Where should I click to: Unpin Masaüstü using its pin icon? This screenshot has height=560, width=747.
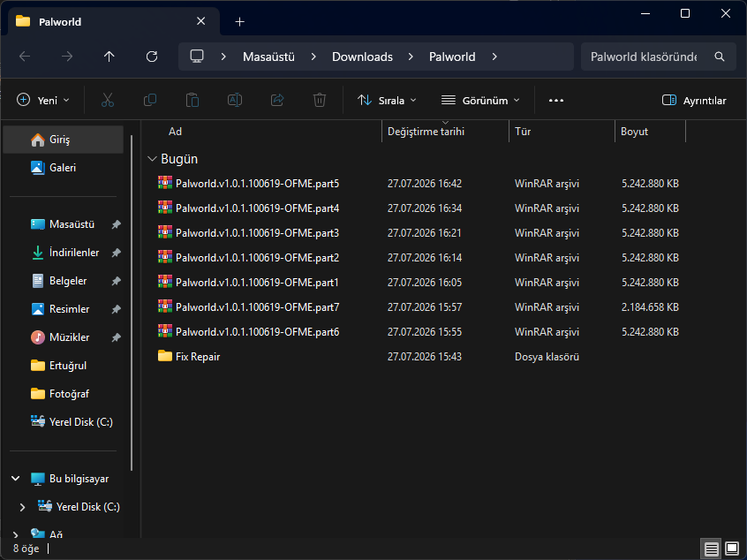click(116, 224)
